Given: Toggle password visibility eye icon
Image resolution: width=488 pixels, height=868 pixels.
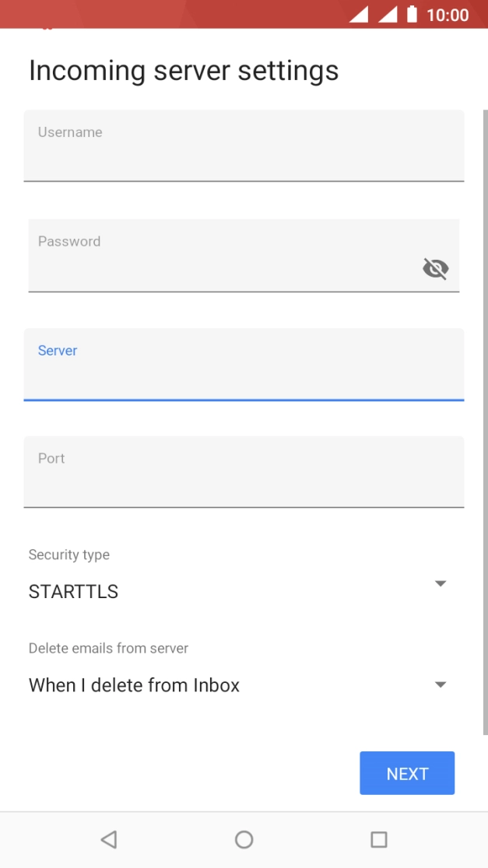Looking at the screenshot, I should pos(435,269).
